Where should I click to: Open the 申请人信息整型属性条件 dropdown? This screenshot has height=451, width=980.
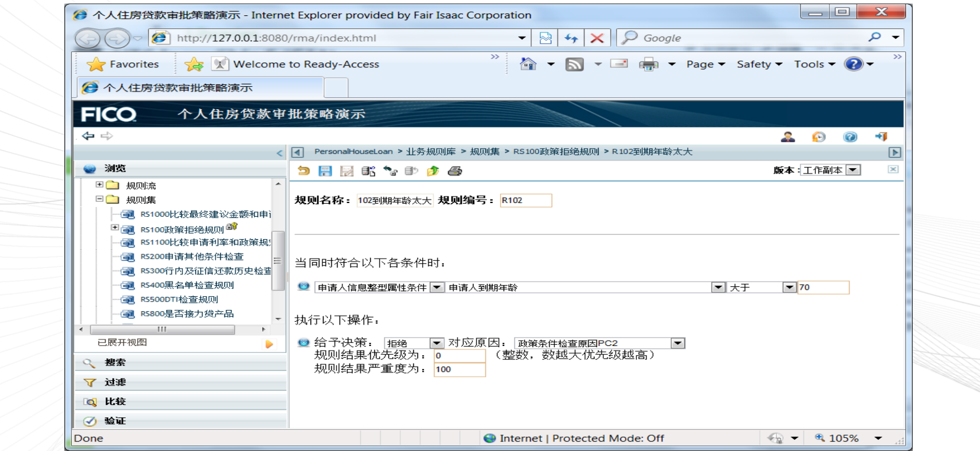(x=437, y=287)
